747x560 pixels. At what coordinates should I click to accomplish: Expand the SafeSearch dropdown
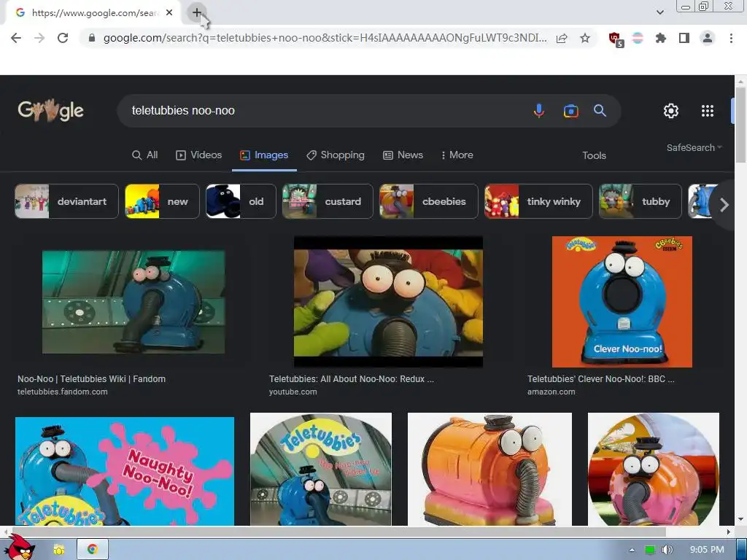tap(694, 147)
